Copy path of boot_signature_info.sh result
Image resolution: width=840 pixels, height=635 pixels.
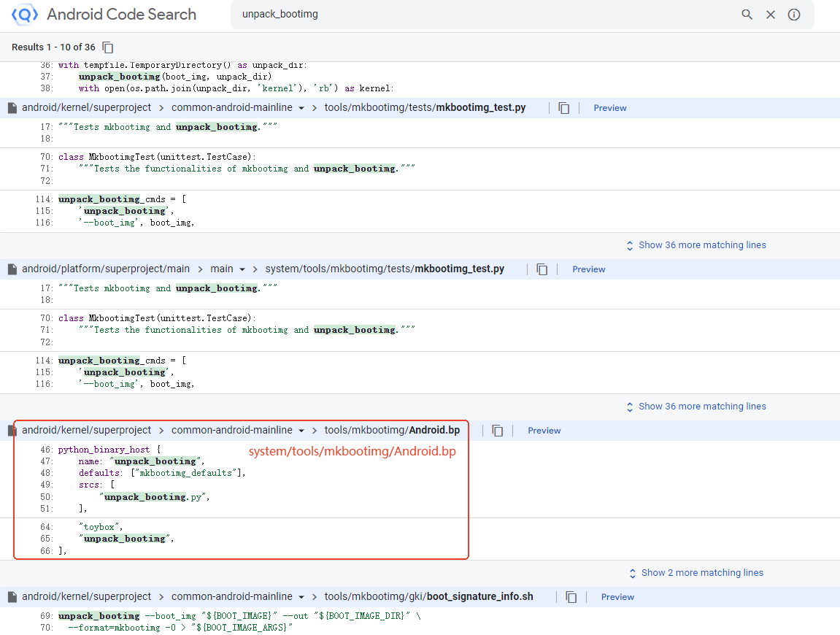(571, 596)
